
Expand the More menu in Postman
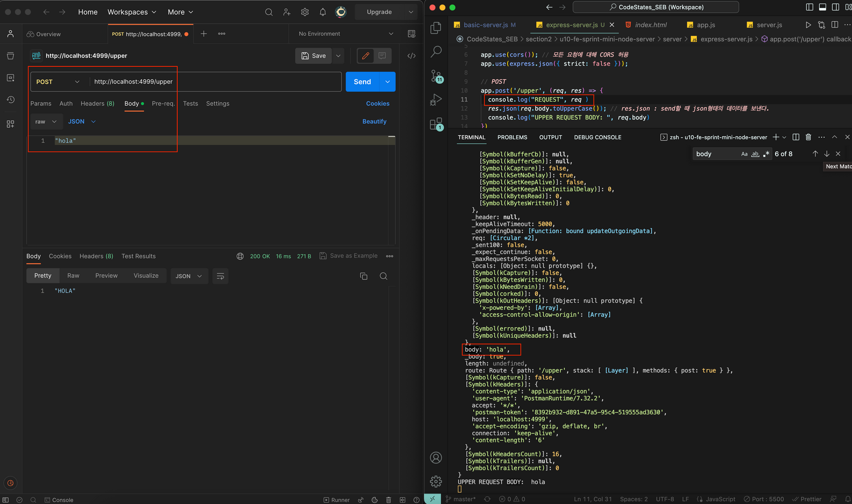(x=180, y=12)
